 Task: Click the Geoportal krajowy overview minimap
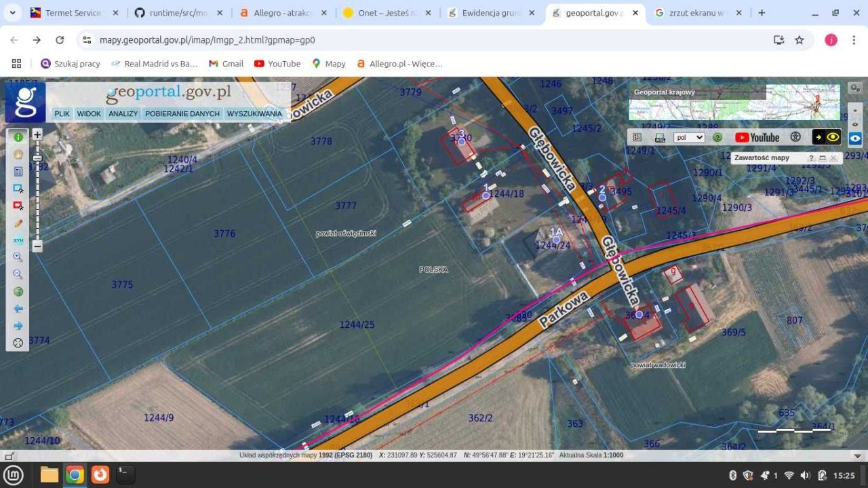734,103
